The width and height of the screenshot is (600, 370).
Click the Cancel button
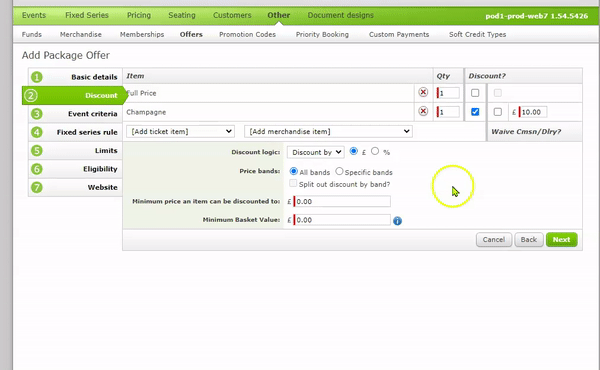494,240
